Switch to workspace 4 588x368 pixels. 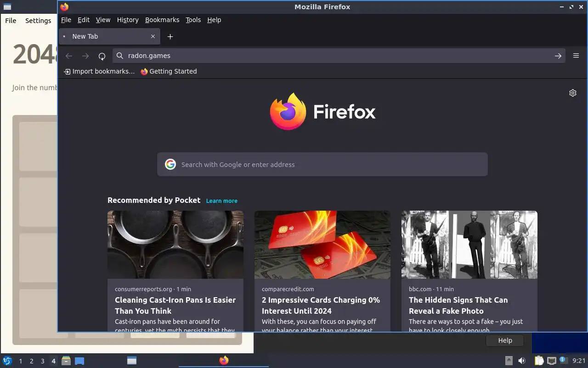pyautogui.click(x=53, y=361)
